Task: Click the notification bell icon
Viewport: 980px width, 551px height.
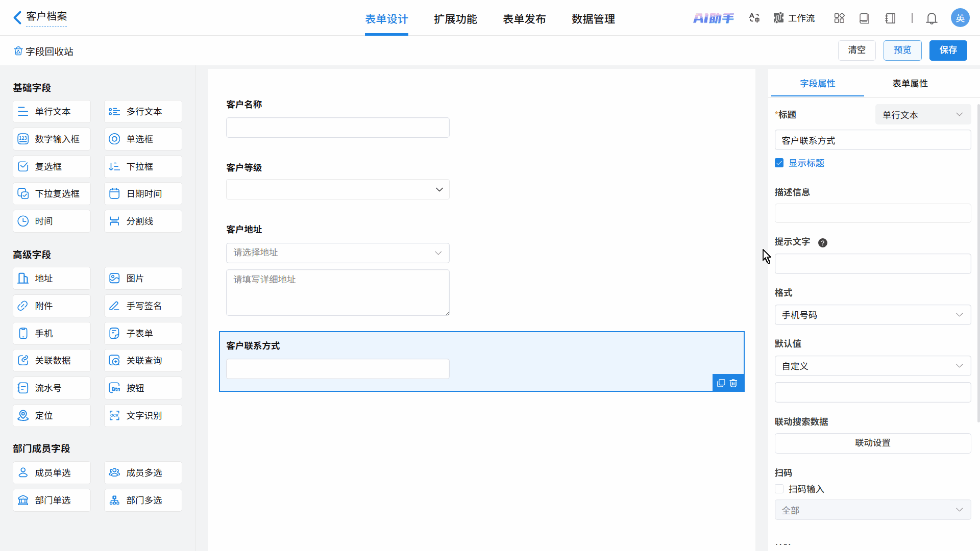Action: [x=932, y=19]
